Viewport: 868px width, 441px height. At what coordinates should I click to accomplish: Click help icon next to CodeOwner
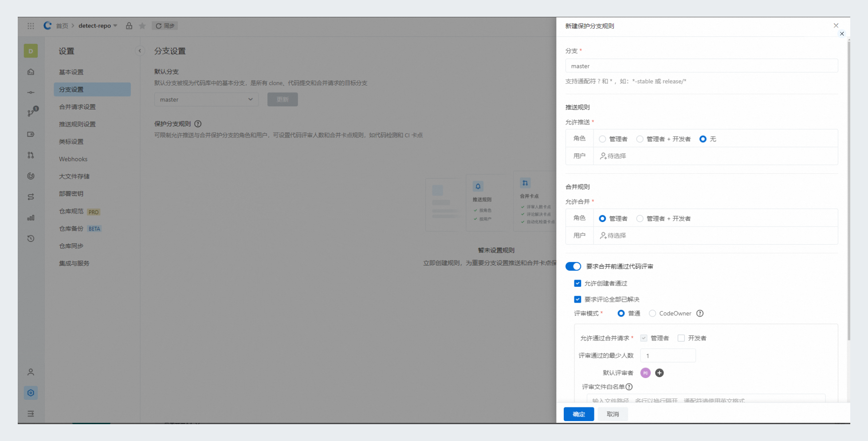pos(700,313)
